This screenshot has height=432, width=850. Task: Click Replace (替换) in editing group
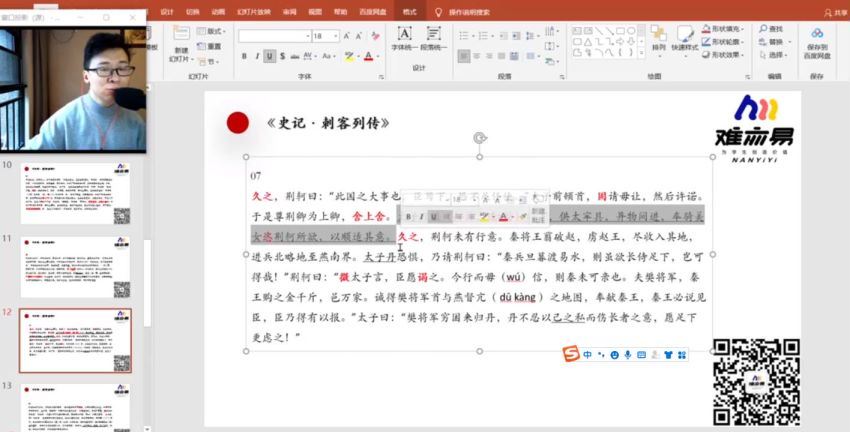coord(774,42)
